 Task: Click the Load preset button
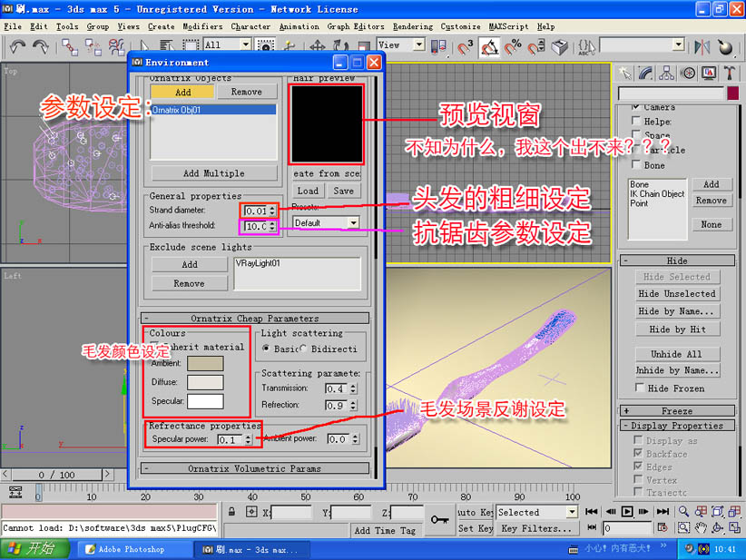[x=308, y=191]
